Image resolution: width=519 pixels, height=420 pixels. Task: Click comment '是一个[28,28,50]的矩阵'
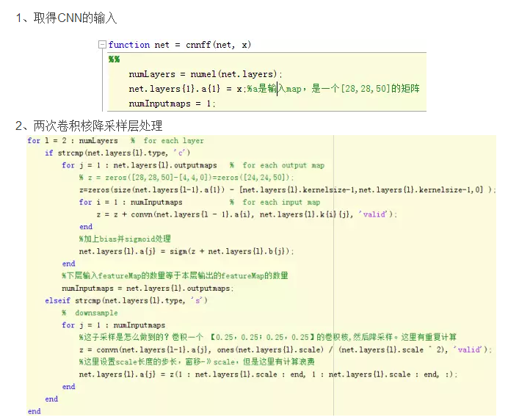[366, 89]
